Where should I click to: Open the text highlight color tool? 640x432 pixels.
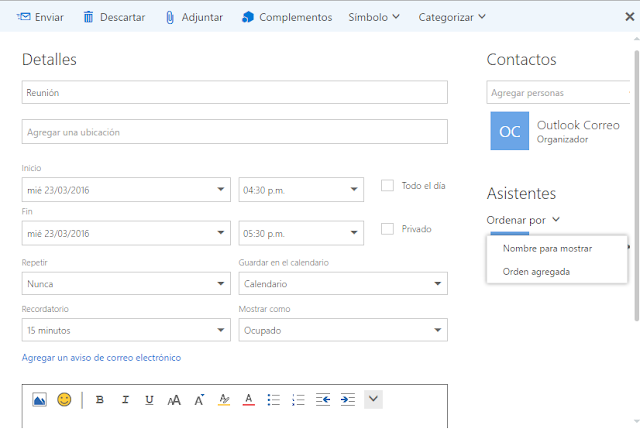click(x=224, y=399)
